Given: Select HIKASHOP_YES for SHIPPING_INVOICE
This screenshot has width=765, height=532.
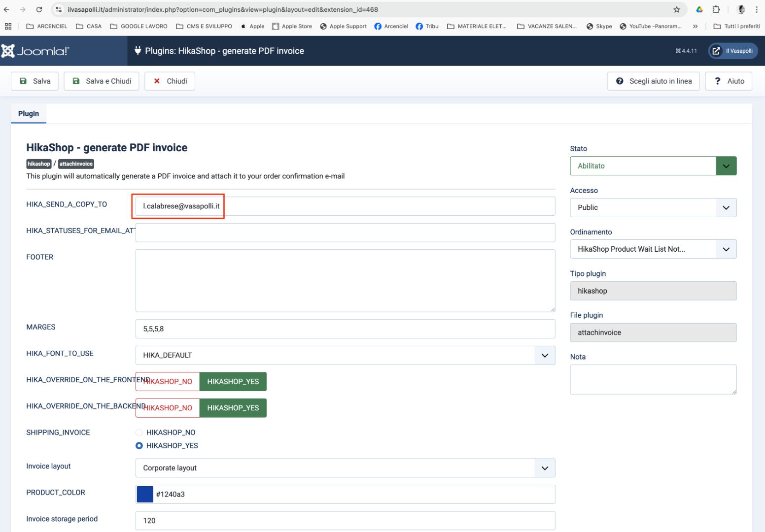Looking at the screenshot, I should point(139,446).
